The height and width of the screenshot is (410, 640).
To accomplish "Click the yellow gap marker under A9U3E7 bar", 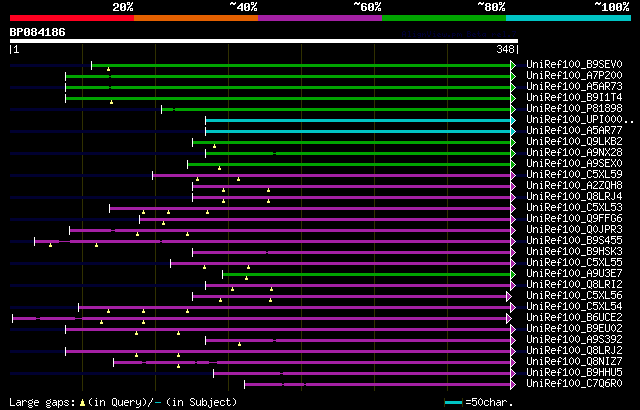I will (247, 278).
